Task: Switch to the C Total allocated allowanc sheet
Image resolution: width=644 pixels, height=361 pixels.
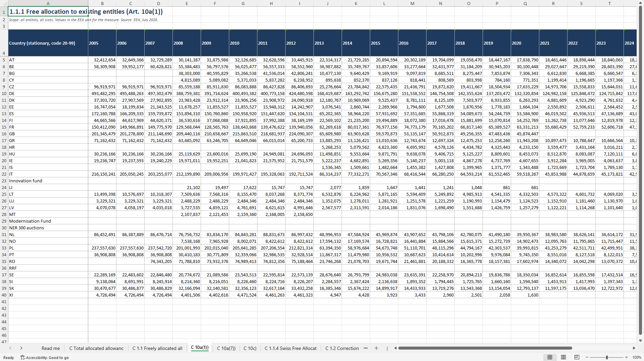Action: click(96, 348)
